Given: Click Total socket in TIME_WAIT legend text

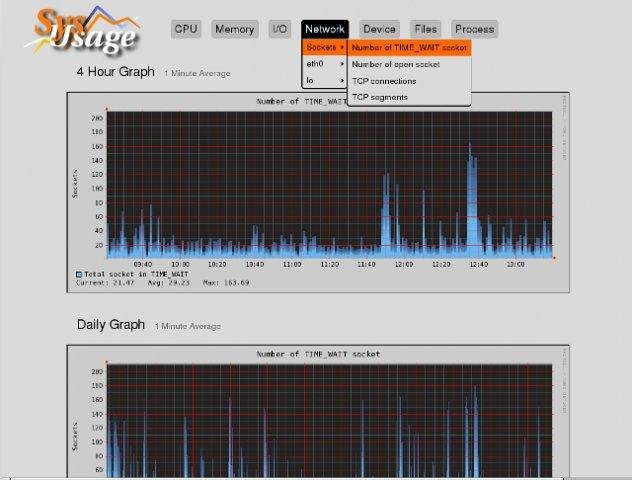Looking at the screenshot, I should (x=136, y=274).
